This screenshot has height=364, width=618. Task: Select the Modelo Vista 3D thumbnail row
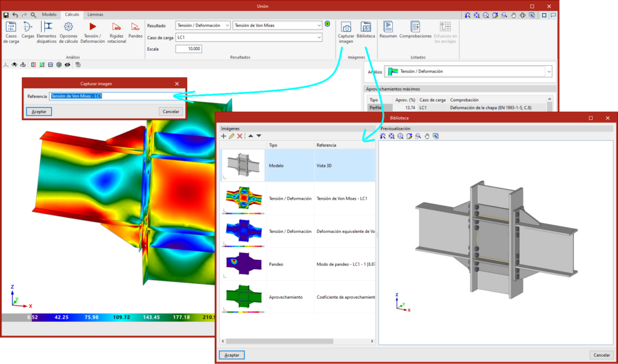pyautogui.click(x=298, y=165)
